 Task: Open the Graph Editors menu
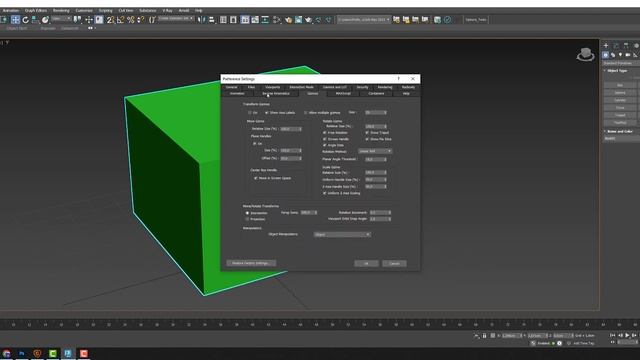point(36,11)
